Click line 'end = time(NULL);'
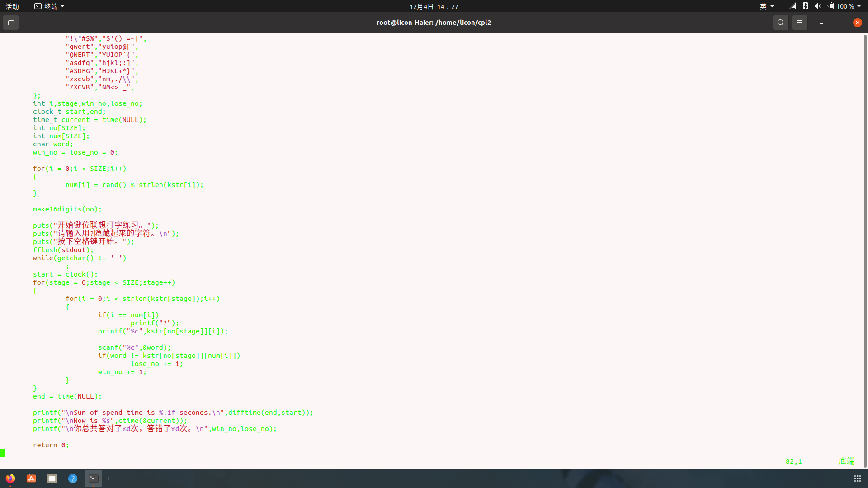Screen dimensions: 868x488 pos(67,396)
